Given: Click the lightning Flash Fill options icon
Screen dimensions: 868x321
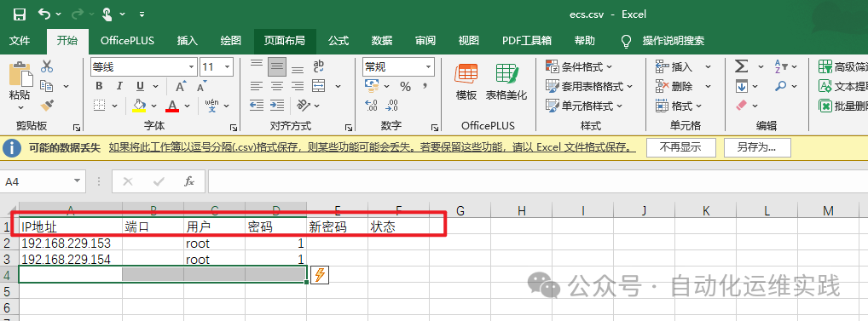Looking at the screenshot, I should (320, 274).
